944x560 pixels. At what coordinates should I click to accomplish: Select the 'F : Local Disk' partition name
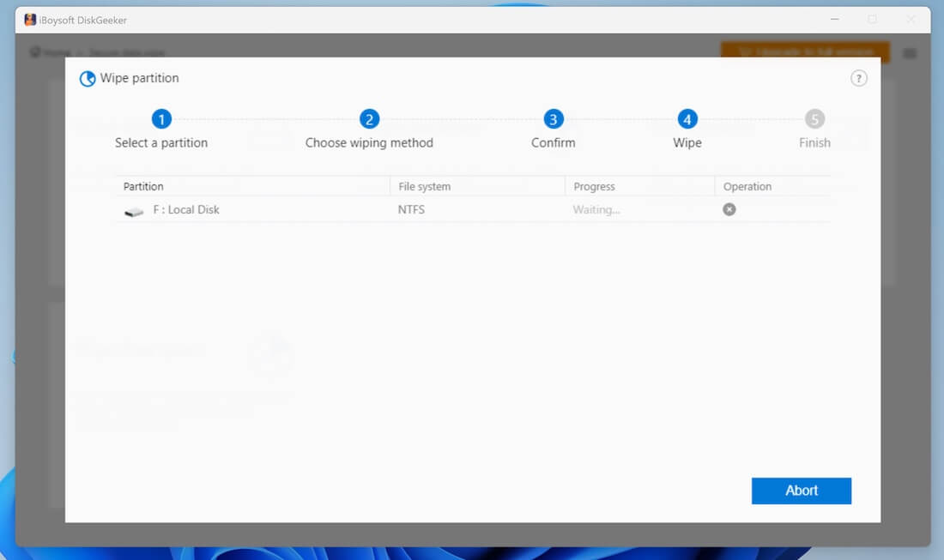click(x=186, y=209)
